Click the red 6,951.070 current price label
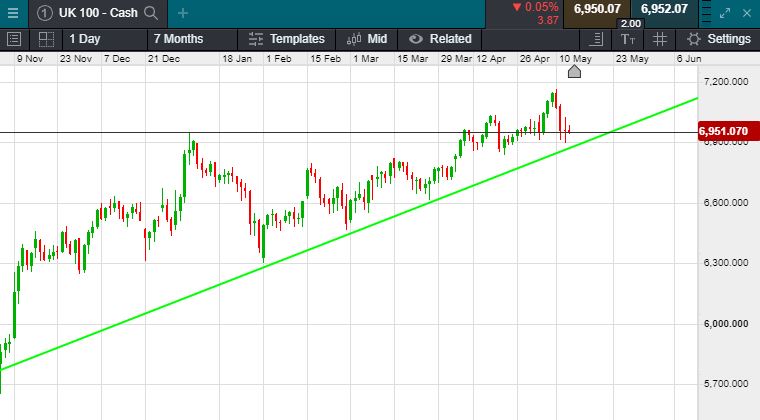The image size is (760, 420). click(723, 132)
